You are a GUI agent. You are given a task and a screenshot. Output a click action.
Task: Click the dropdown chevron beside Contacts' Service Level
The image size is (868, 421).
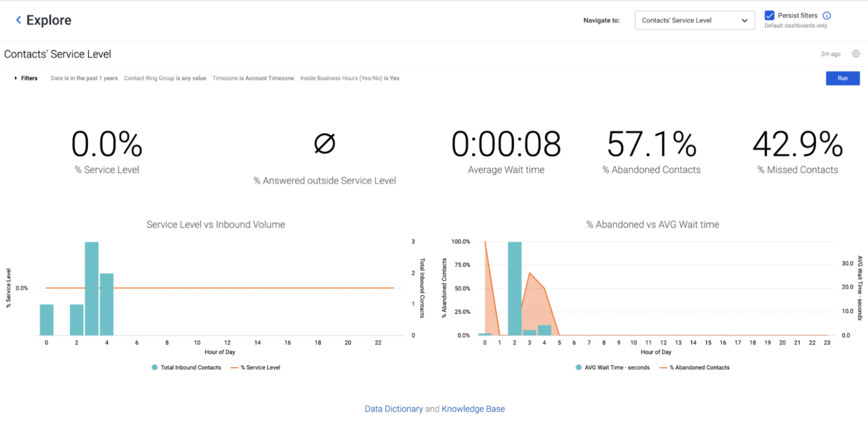point(744,20)
